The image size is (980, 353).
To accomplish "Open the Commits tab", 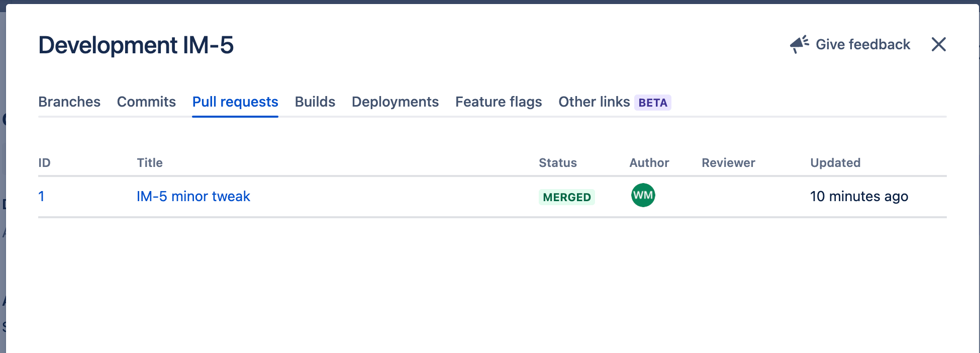I will (146, 102).
